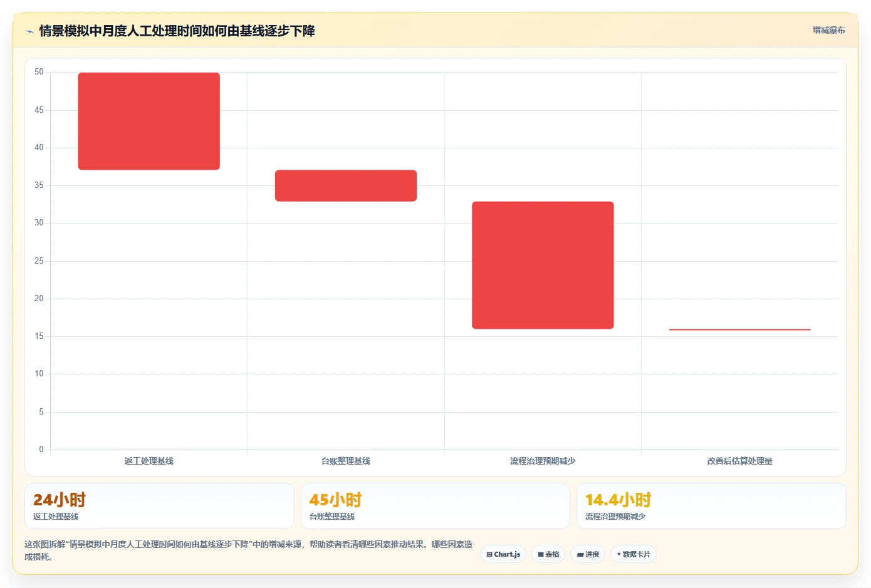
Task: Select the 表格 tag chip
Action: [x=548, y=554]
